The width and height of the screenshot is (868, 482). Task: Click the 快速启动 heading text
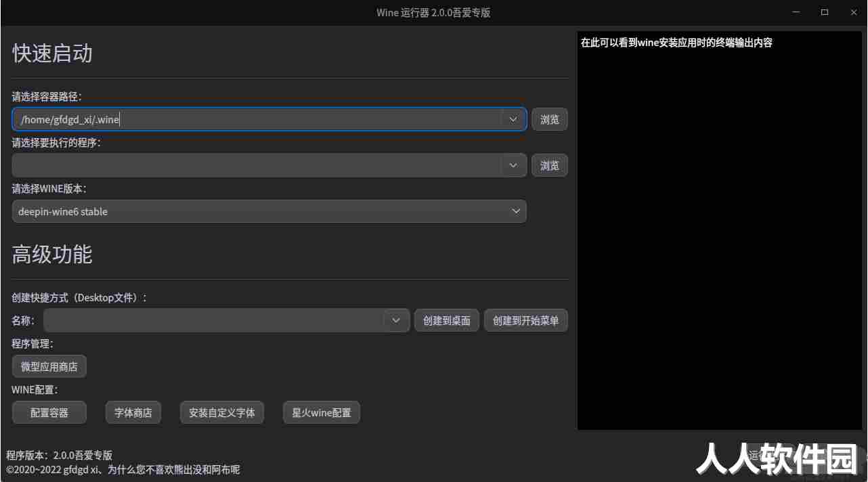(52, 53)
